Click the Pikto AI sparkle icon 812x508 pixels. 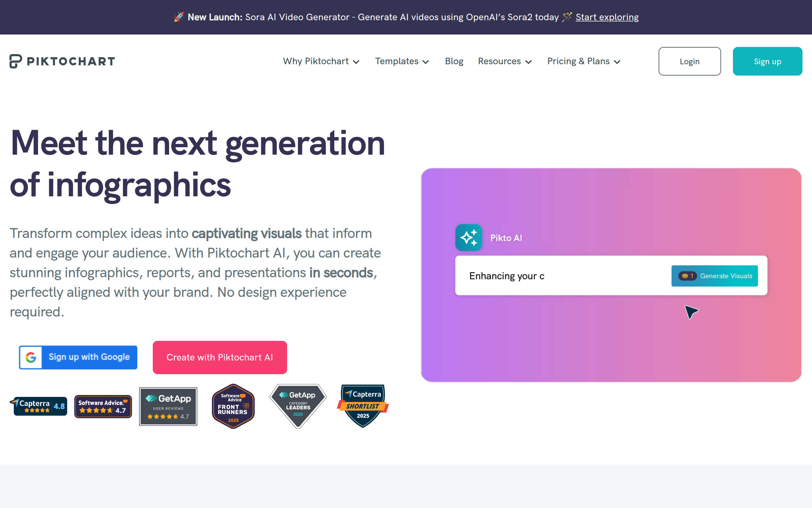click(469, 238)
